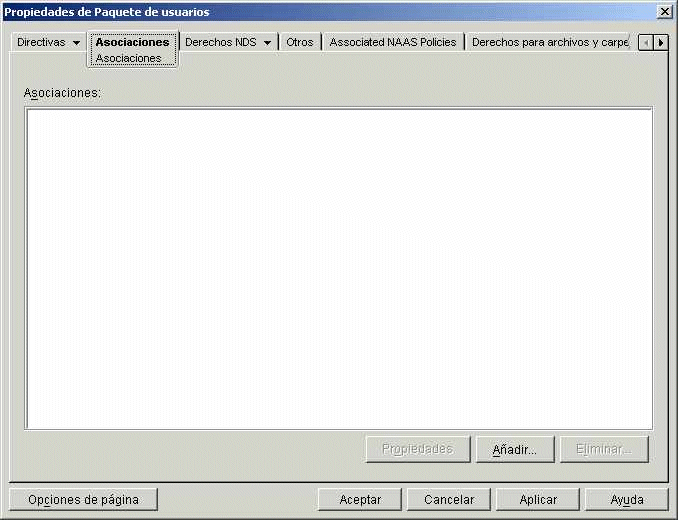
Task: Confirm with the Aceptar button
Action: (x=360, y=500)
